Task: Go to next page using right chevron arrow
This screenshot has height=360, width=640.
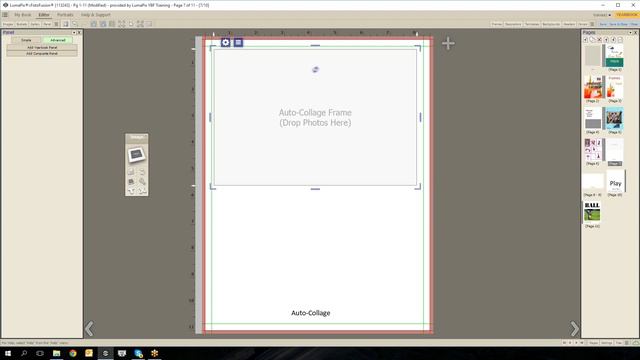Action: click(x=574, y=329)
